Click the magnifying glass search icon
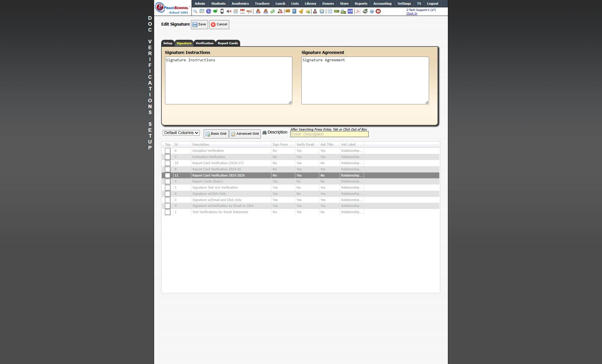Image resolution: width=602 pixels, height=364 pixels. click(195, 11)
